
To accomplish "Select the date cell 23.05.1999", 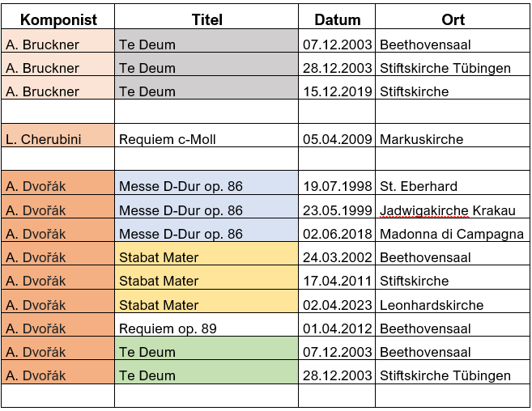I will (337, 210).
